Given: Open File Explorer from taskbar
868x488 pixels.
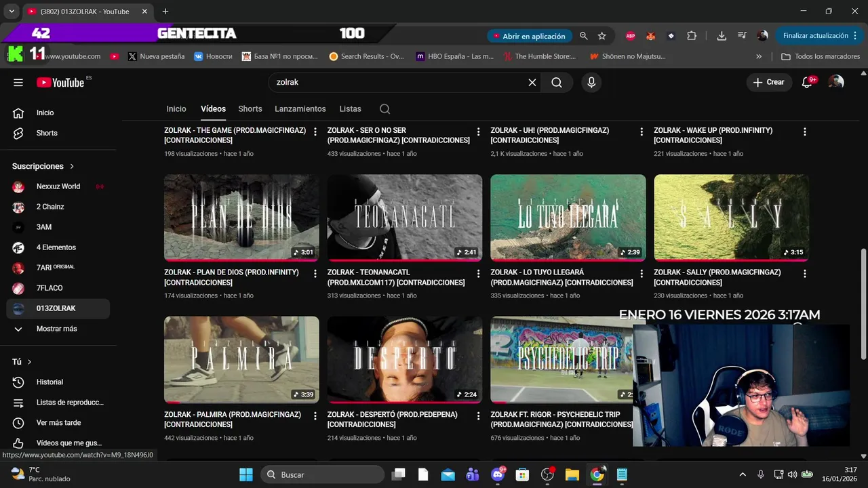Looking at the screenshot, I should pos(572,474).
